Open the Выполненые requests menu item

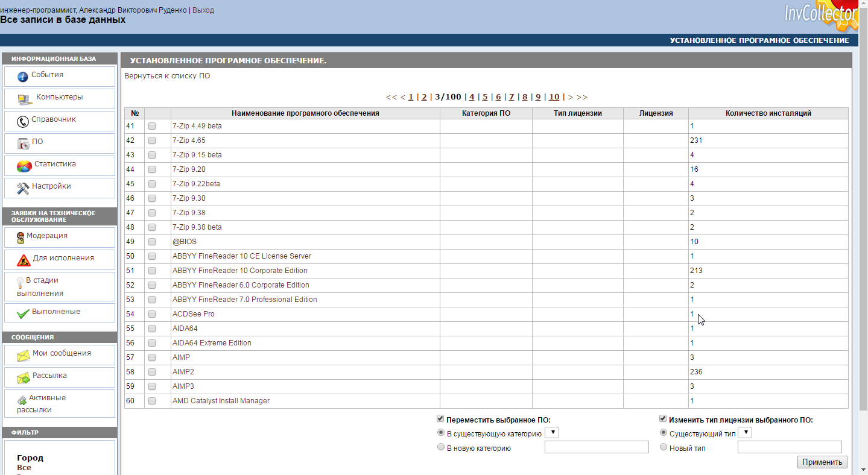tap(55, 312)
